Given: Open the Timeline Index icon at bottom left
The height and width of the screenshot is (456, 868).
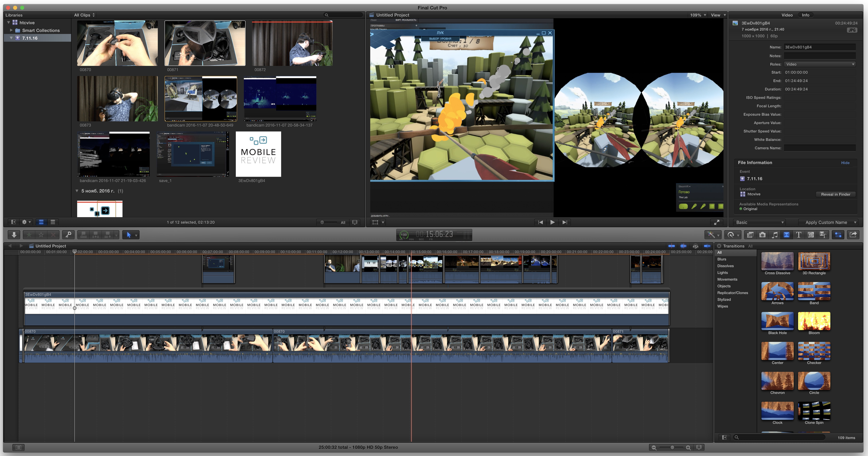Looking at the screenshot, I should point(18,447).
